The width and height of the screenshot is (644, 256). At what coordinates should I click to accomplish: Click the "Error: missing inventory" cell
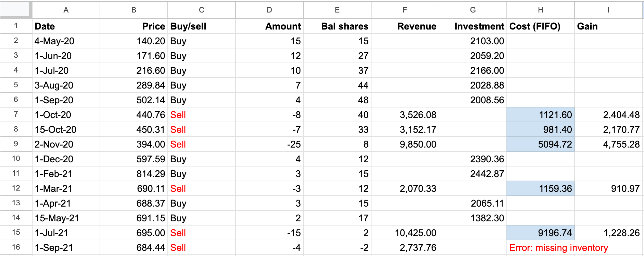(x=559, y=248)
